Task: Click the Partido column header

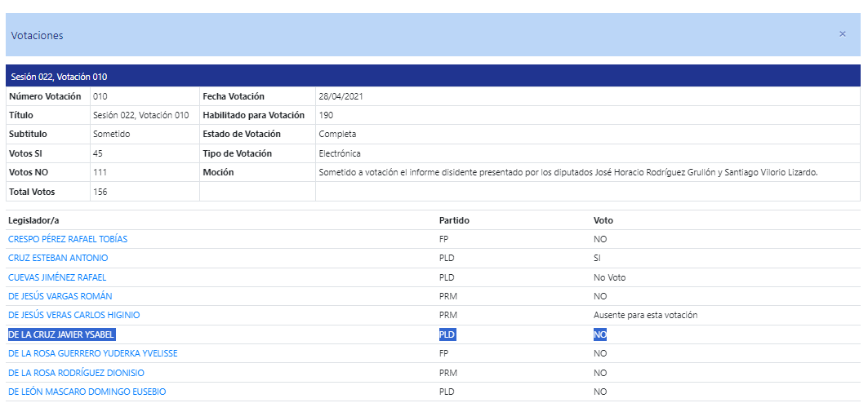Action: [455, 220]
